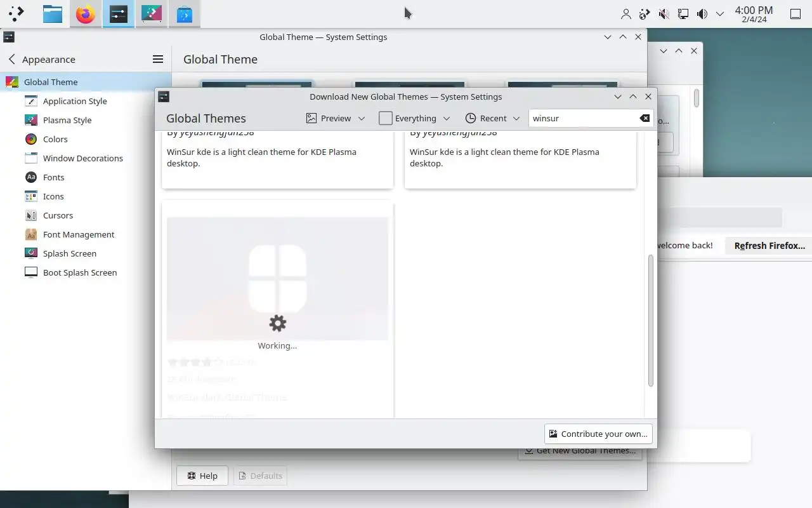The image size is (812, 508).
Task: Click the vertical scrollbar of the themes list
Action: [650, 321]
